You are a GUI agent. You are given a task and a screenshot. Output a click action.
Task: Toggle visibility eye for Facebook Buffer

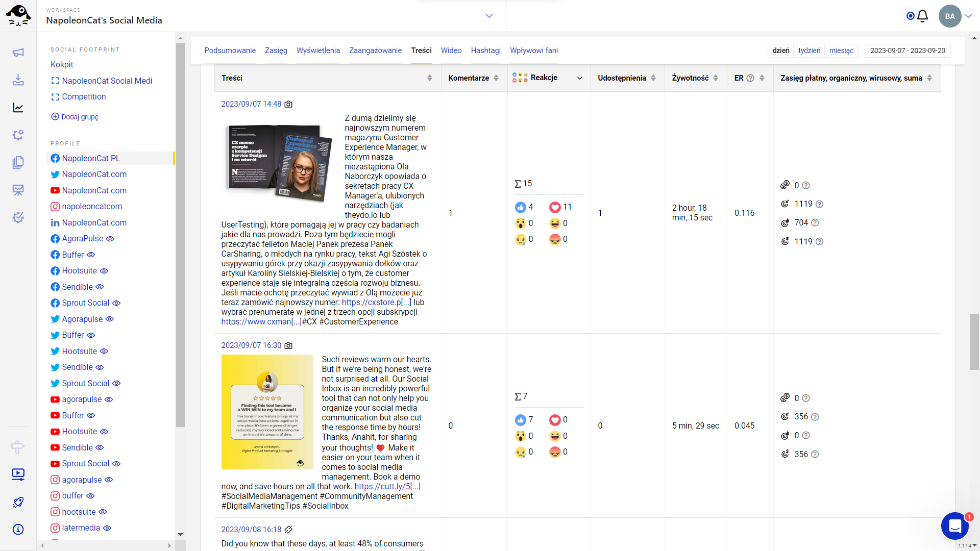click(x=91, y=255)
